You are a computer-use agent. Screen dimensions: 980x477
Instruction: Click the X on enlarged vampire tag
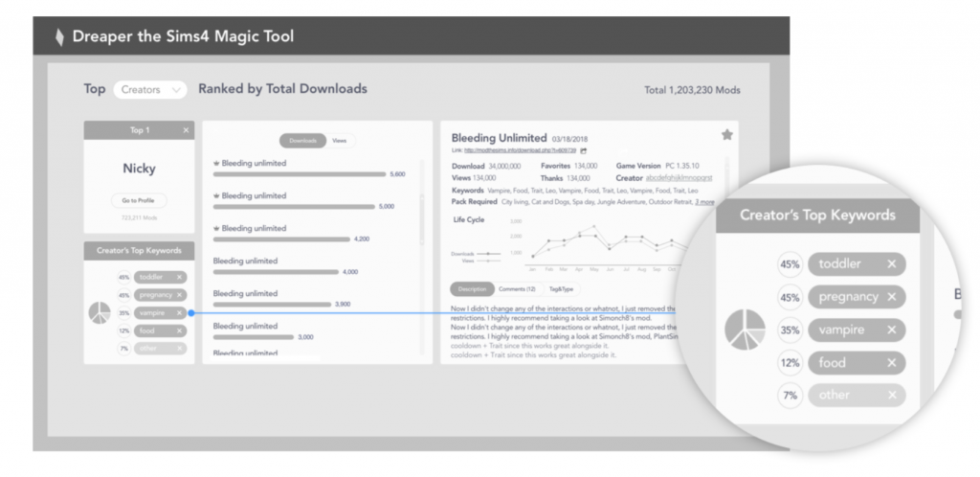point(892,330)
